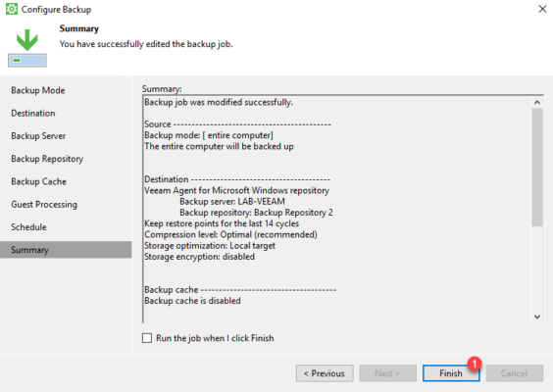
Task: Click 'Compression level: Optimal (recommended)' line
Action: 230,234
